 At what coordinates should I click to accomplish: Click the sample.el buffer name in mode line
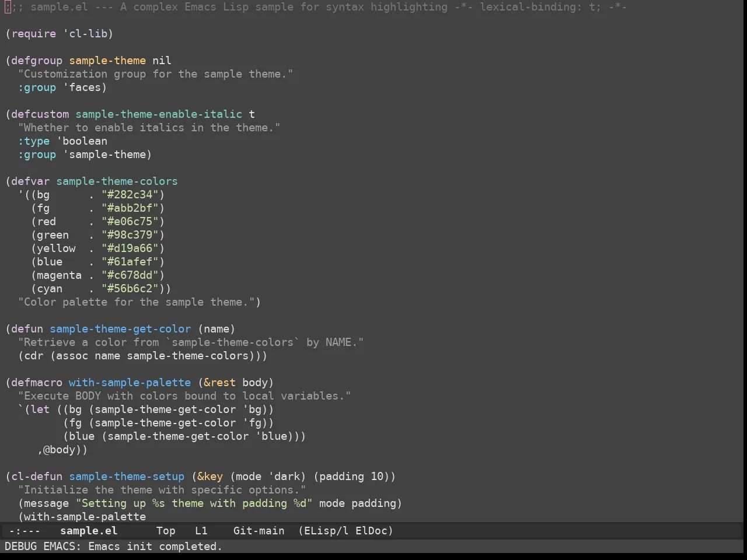[x=89, y=531]
